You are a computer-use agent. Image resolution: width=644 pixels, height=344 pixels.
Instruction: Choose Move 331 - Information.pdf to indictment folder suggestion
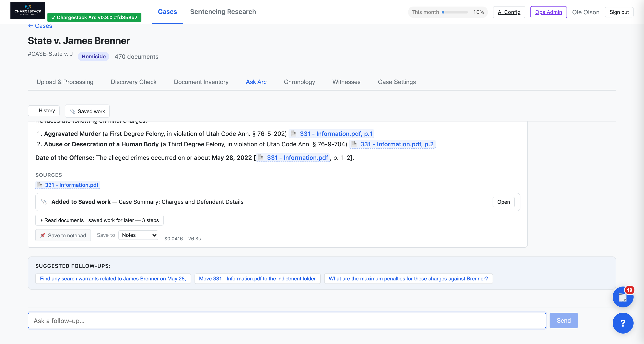pyautogui.click(x=257, y=278)
